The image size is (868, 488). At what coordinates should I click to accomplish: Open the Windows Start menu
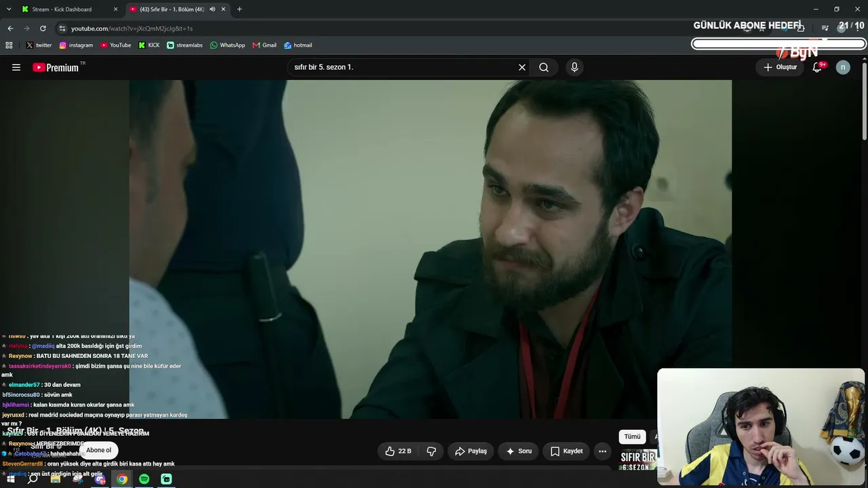pos(11,479)
